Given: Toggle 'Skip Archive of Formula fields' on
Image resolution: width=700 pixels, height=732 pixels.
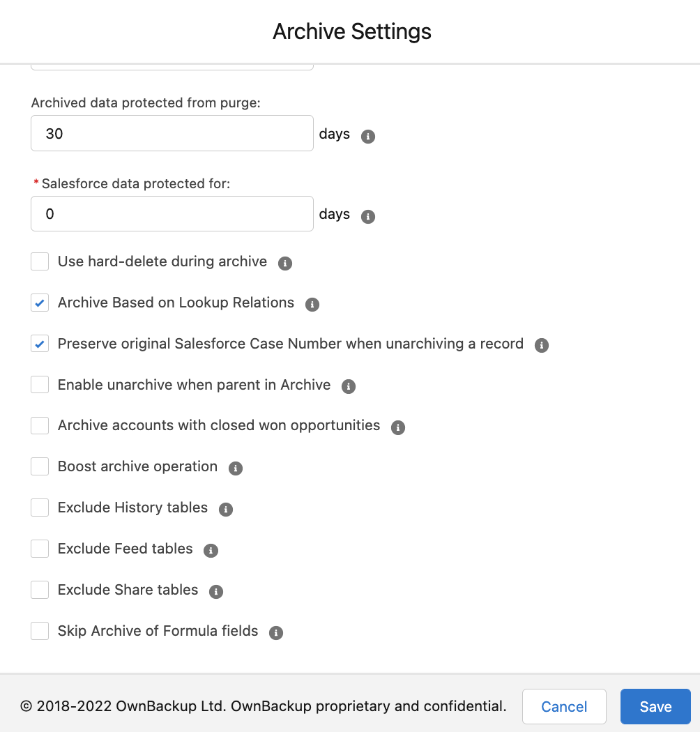Looking at the screenshot, I should point(40,630).
